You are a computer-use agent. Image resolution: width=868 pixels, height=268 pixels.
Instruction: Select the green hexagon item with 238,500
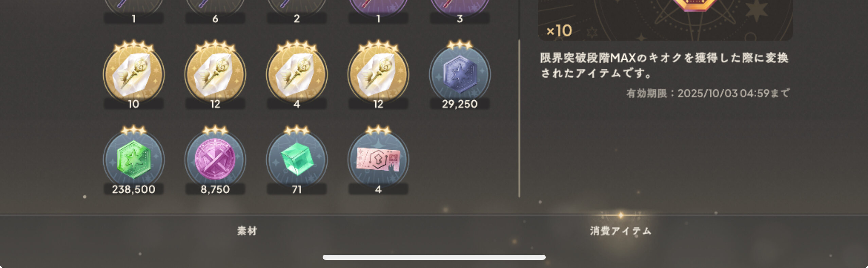[x=133, y=160]
